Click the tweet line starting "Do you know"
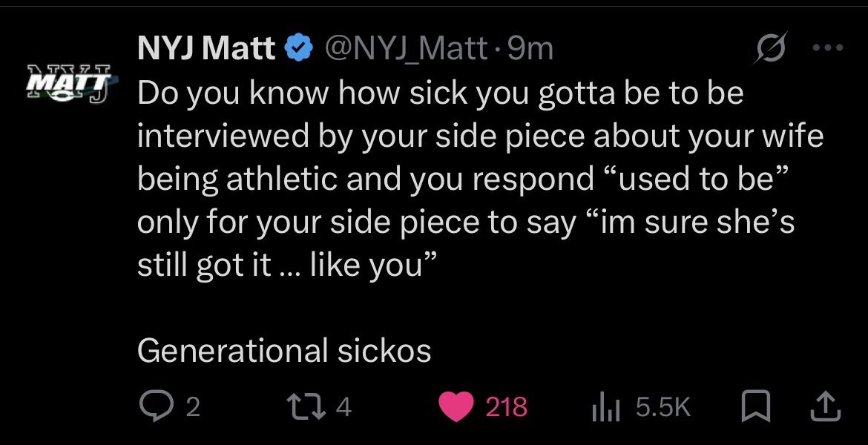This screenshot has width=868, height=445. pos(440,93)
